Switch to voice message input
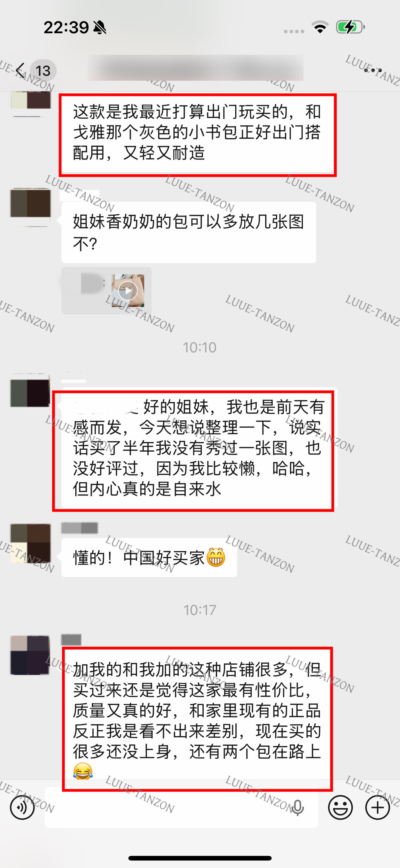400x868 pixels. (x=22, y=807)
